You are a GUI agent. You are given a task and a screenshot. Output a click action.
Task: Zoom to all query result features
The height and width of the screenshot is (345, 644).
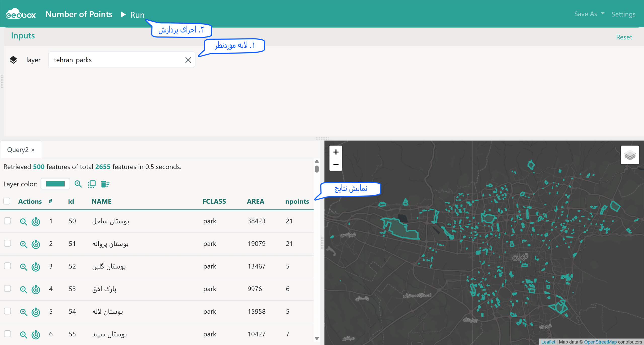point(78,184)
